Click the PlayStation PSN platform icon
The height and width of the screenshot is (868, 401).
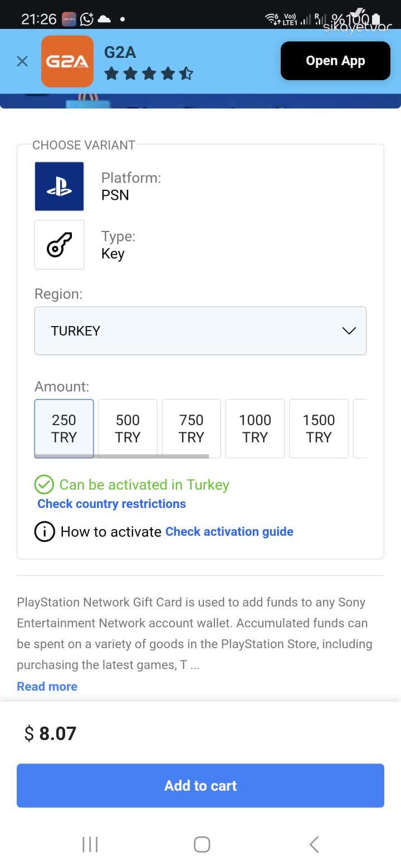(59, 186)
